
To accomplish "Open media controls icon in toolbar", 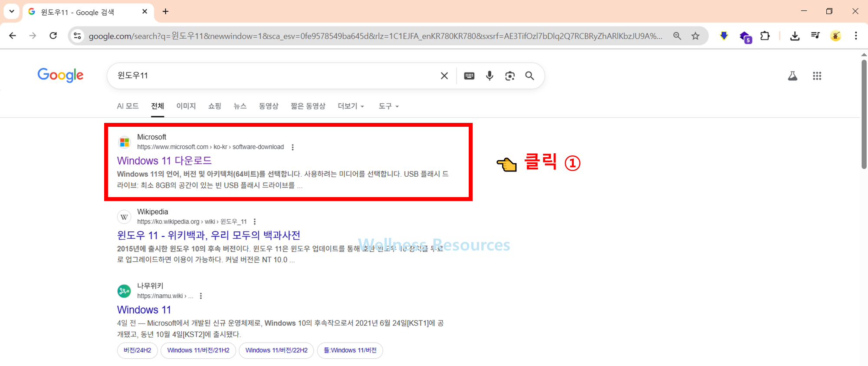I will pyautogui.click(x=815, y=36).
